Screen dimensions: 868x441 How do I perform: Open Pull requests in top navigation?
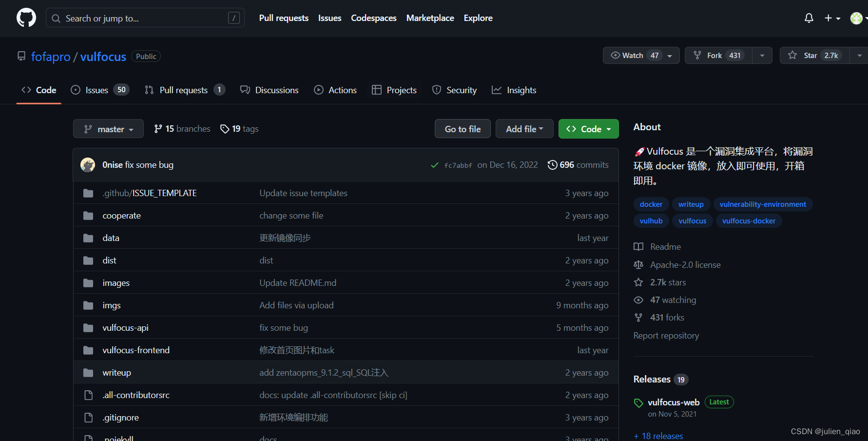[x=284, y=18]
